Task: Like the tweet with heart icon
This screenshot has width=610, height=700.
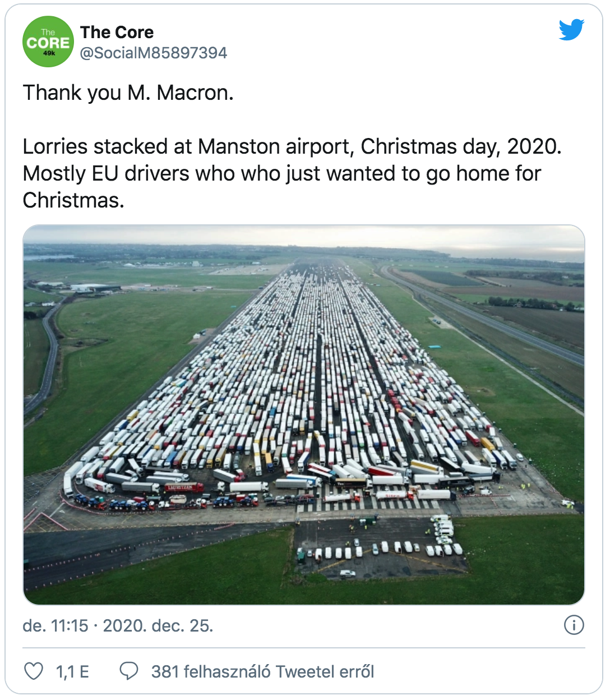Action: (x=34, y=671)
